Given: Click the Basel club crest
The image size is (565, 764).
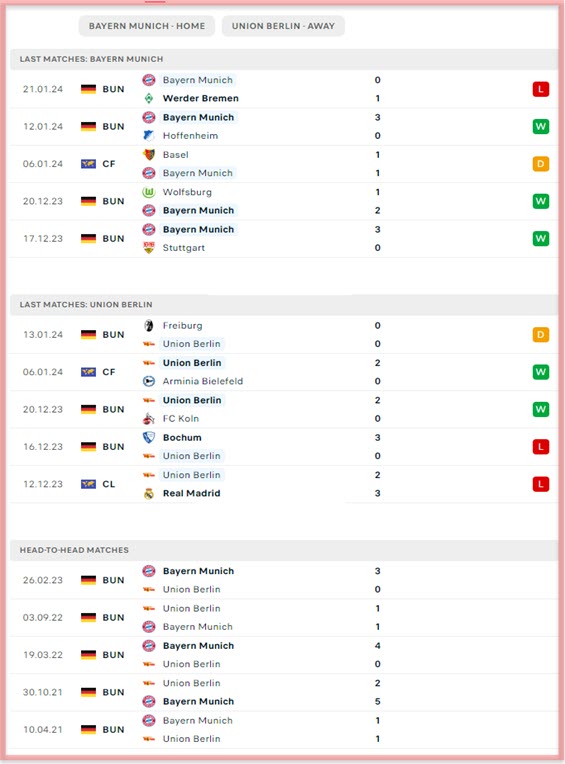Looking at the screenshot, I should tap(149, 155).
